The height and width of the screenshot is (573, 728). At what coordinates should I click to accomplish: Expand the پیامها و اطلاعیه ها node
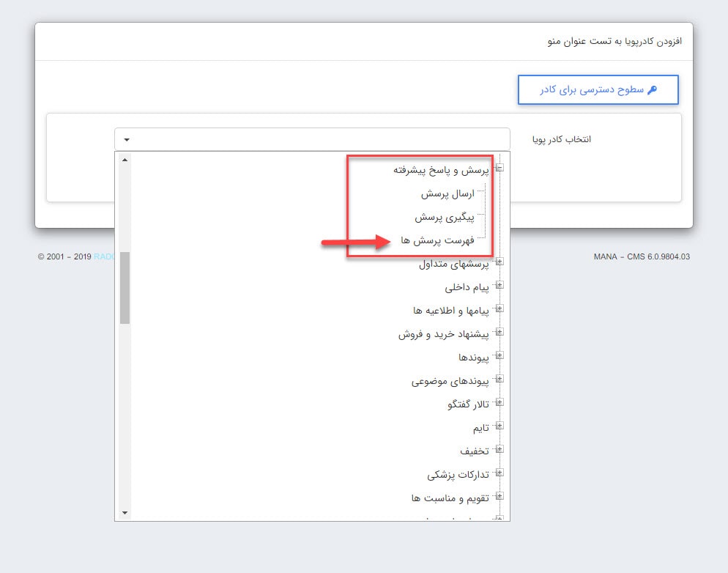pyautogui.click(x=499, y=308)
